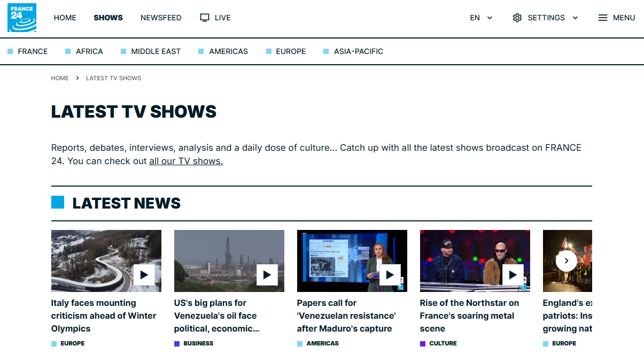Select the MIDDLE EAST section
Image resolution: width=644 pixels, height=354 pixels.
pos(155,51)
